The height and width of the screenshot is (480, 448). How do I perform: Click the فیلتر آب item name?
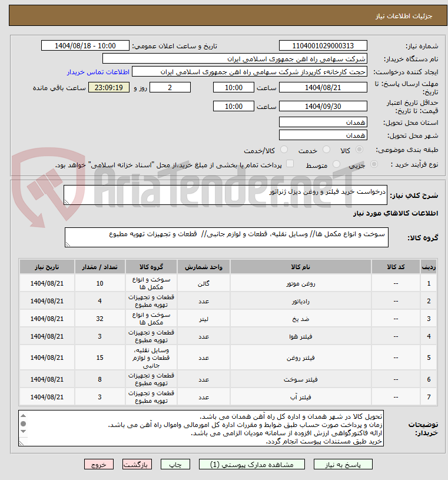(300, 397)
